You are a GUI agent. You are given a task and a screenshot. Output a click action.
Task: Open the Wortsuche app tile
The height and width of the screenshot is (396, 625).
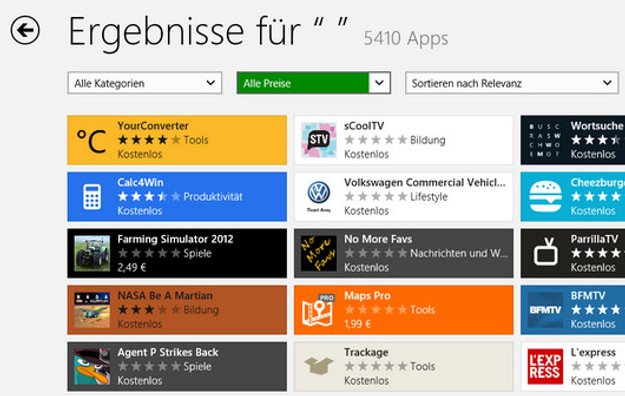[573, 140]
